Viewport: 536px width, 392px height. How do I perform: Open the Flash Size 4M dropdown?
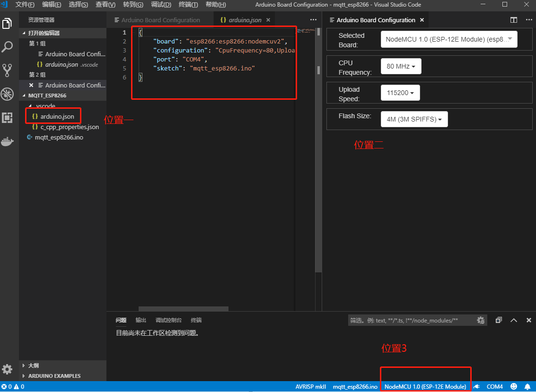(x=414, y=119)
